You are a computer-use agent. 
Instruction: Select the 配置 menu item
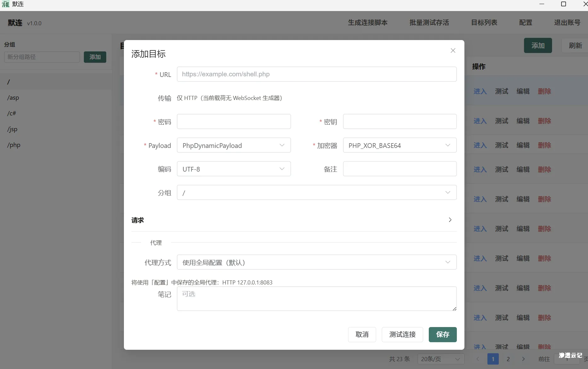click(525, 22)
